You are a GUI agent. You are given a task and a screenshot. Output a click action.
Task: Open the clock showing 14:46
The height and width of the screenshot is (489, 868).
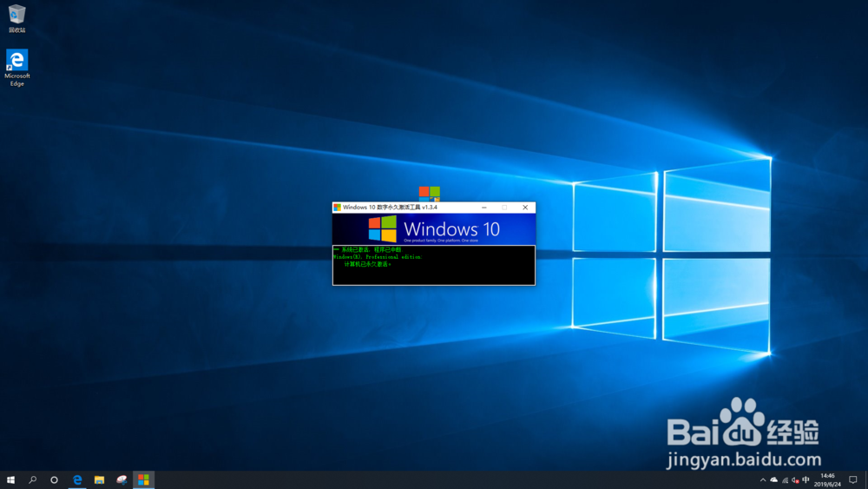(x=827, y=479)
